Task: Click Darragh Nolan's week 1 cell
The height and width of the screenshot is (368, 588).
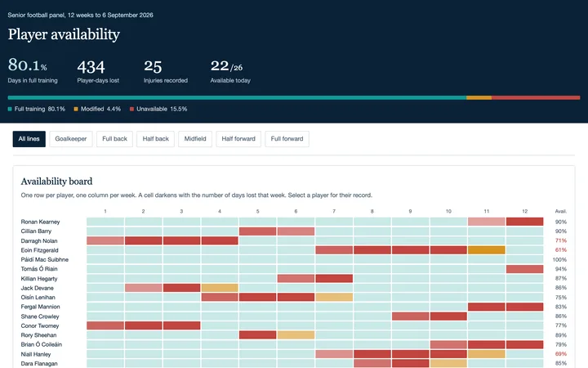Action: coord(105,240)
